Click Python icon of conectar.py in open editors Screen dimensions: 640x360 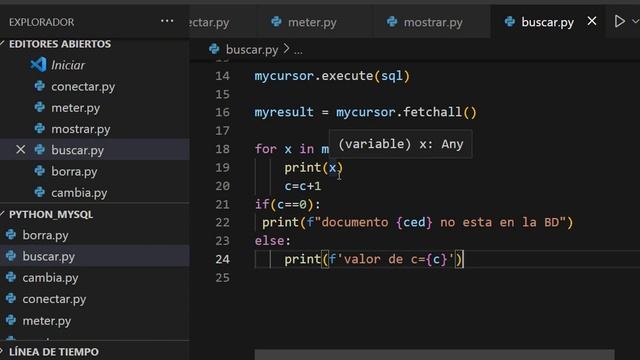(x=40, y=86)
